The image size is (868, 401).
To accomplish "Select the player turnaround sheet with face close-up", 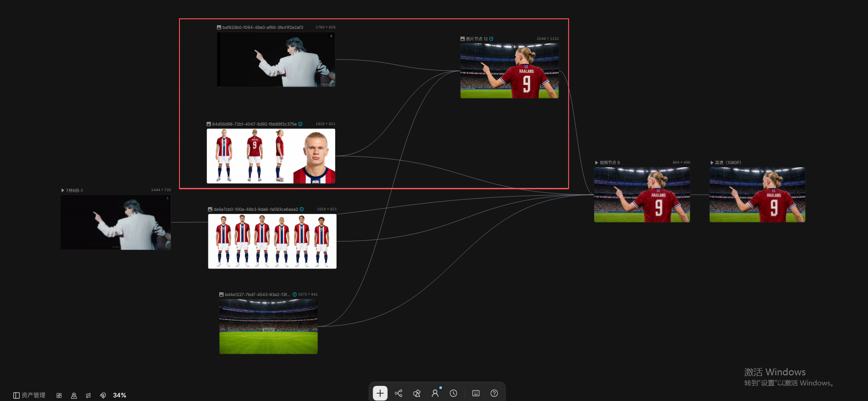I will point(271,156).
